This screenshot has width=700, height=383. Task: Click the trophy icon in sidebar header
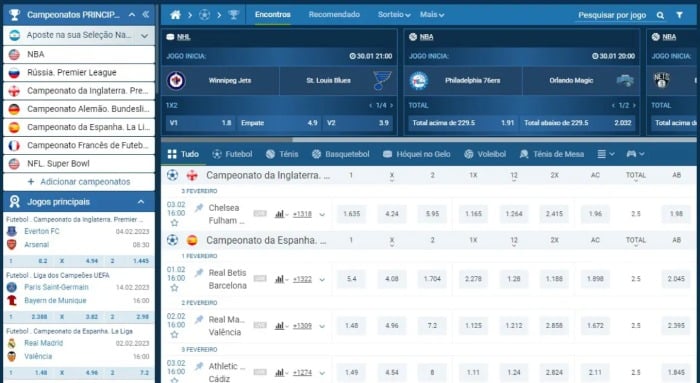pos(15,15)
